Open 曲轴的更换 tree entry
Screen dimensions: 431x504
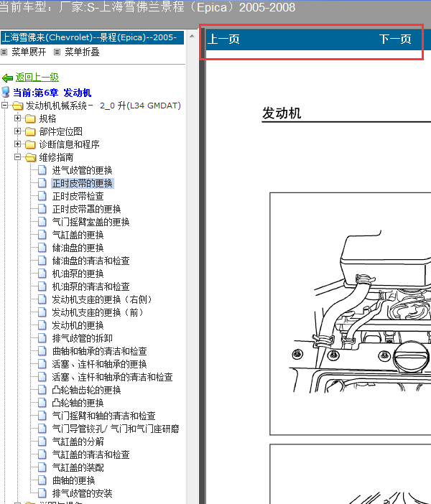point(73,481)
